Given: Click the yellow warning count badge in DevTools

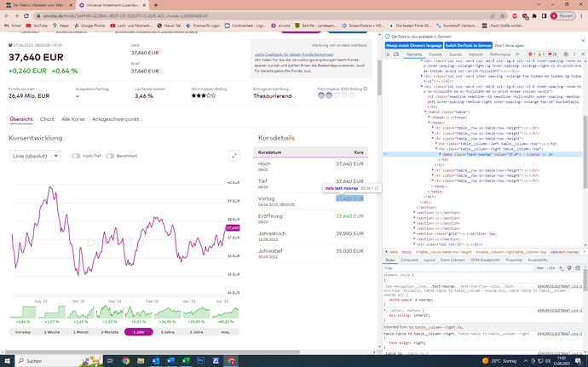Looking at the screenshot, I should coord(541,54).
